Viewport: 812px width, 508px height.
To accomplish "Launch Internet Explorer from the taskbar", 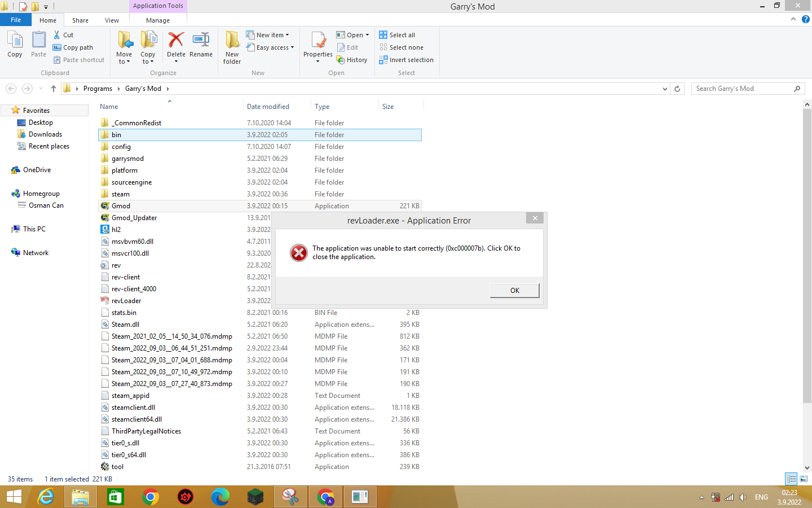I will pyautogui.click(x=46, y=497).
